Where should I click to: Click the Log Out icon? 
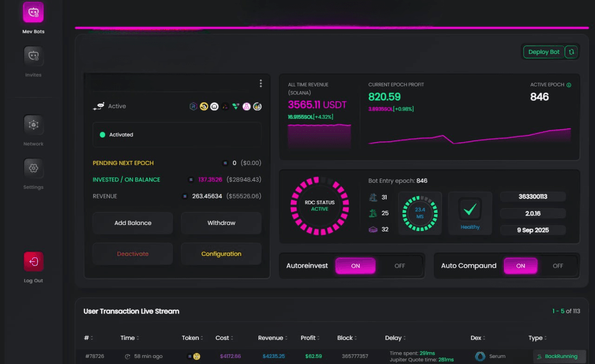[x=33, y=262]
